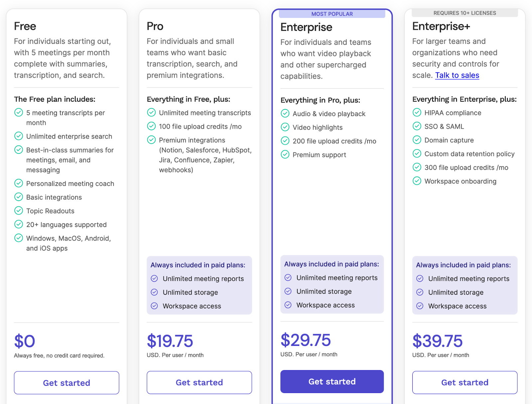Click checkmark icon beside Premium support
This screenshot has width=532, height=404.
click(285, 154)
